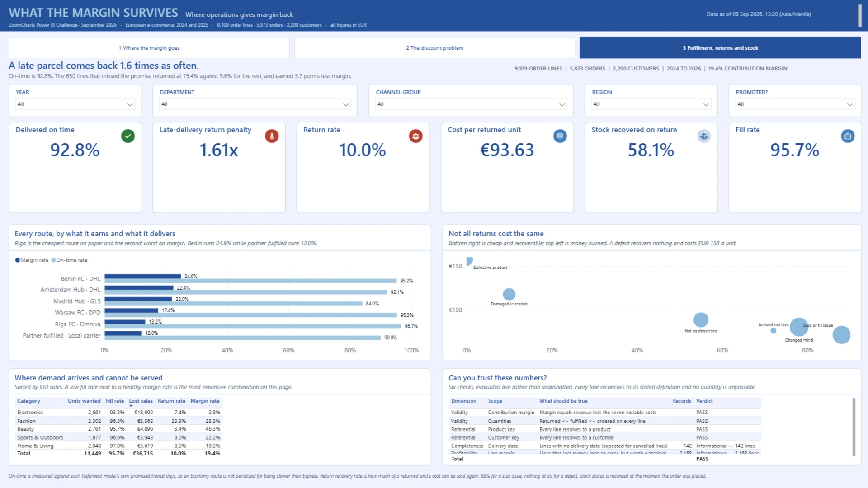Click the Sports & Outdoors category row
Screen dimensions: 868x488
pos(118,438)
